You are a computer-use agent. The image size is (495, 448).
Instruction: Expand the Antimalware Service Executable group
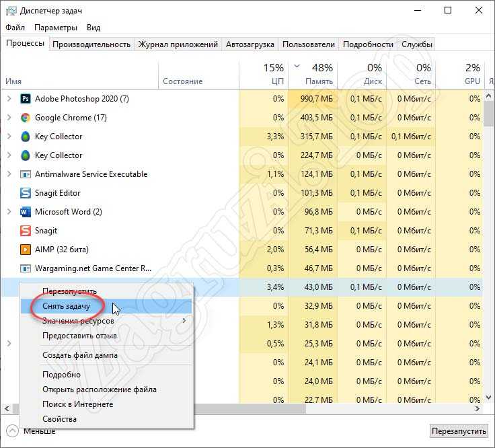tap(9, 174)
